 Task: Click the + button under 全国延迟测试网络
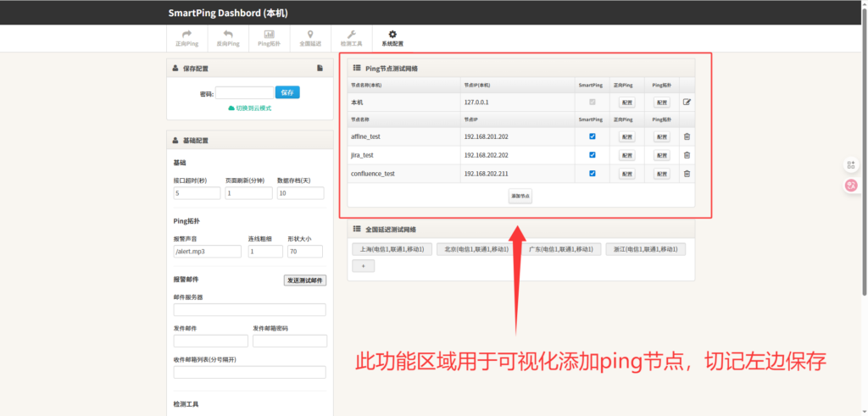tap(363, 265)
